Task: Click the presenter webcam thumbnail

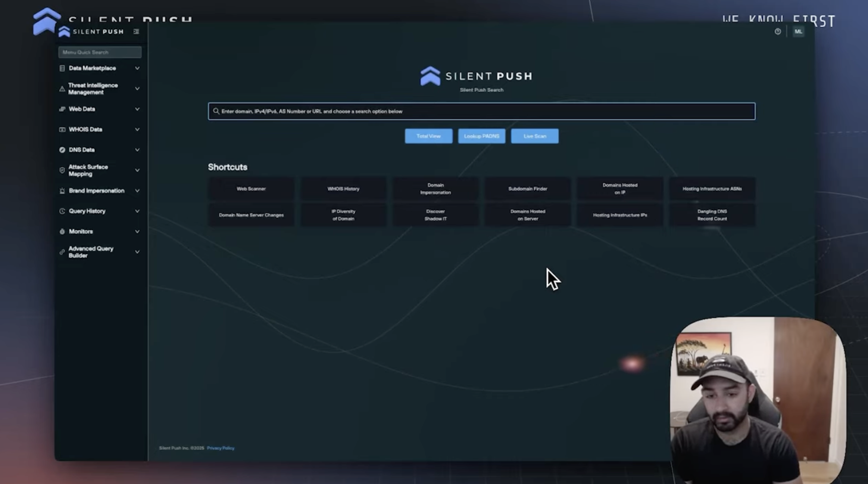Action: (x=758, y=400)
